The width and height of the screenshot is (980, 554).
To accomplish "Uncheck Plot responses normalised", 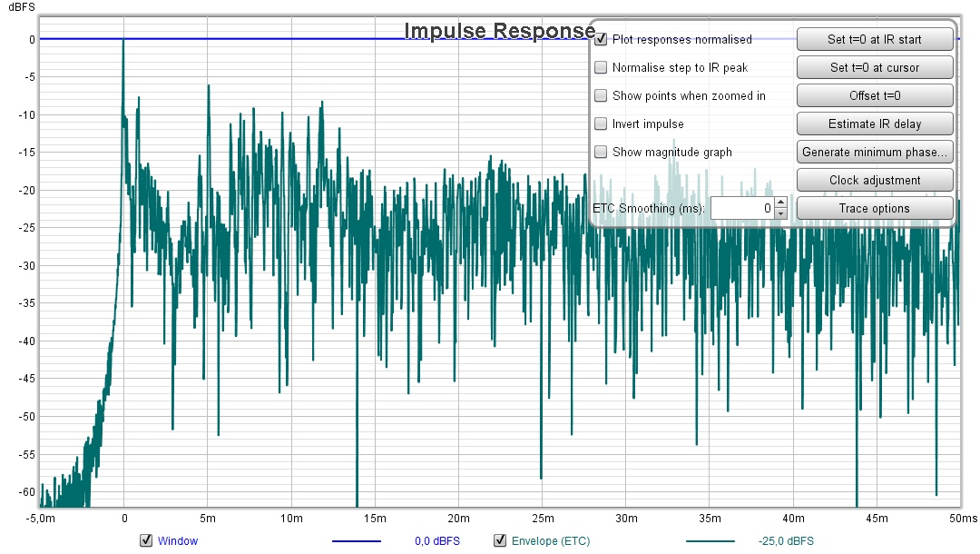I will click(601, 39).
